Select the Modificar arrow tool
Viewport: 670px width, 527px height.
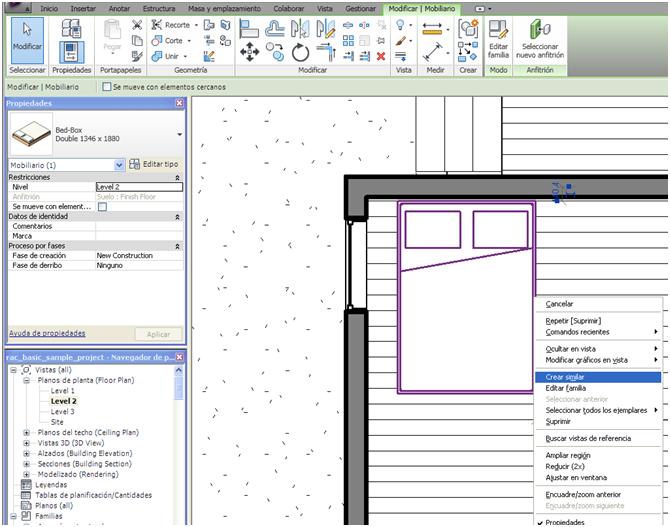(x=27, y=36)
